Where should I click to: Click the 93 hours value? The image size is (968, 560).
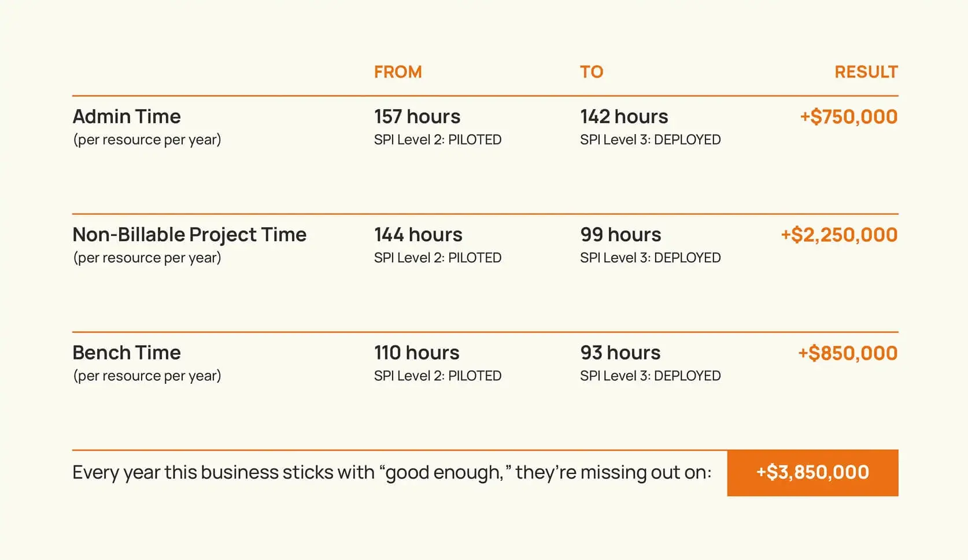point(620,353)
